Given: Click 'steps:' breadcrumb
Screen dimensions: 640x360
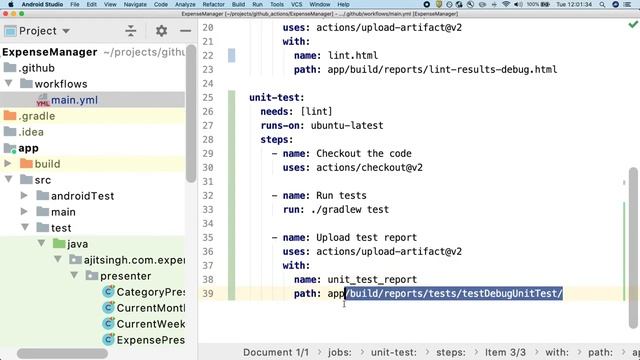Looking at the screenshot, I should tap(451, 352).
